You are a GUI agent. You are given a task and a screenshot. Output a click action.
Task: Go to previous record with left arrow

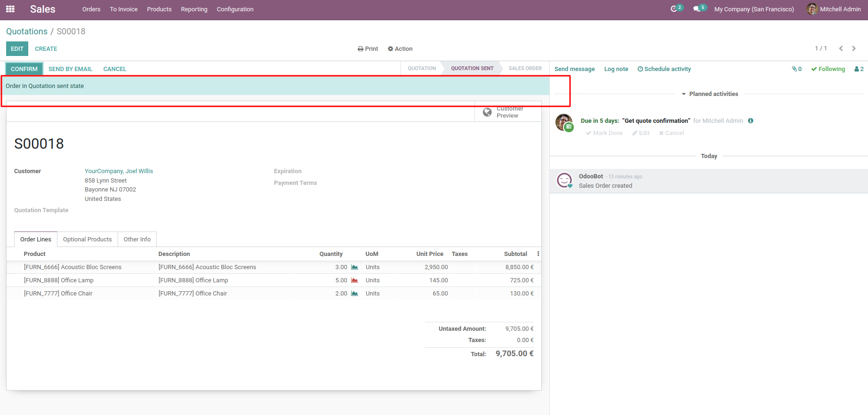841,48
